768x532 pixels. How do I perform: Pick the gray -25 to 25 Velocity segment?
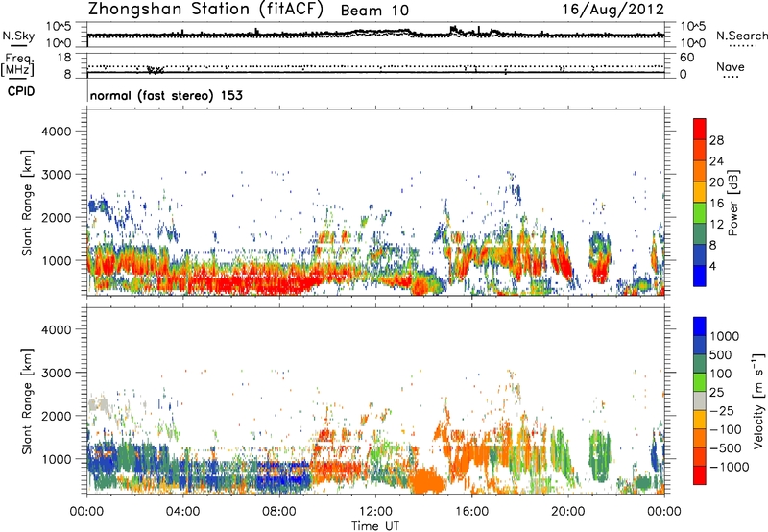[x=700, y=401]
